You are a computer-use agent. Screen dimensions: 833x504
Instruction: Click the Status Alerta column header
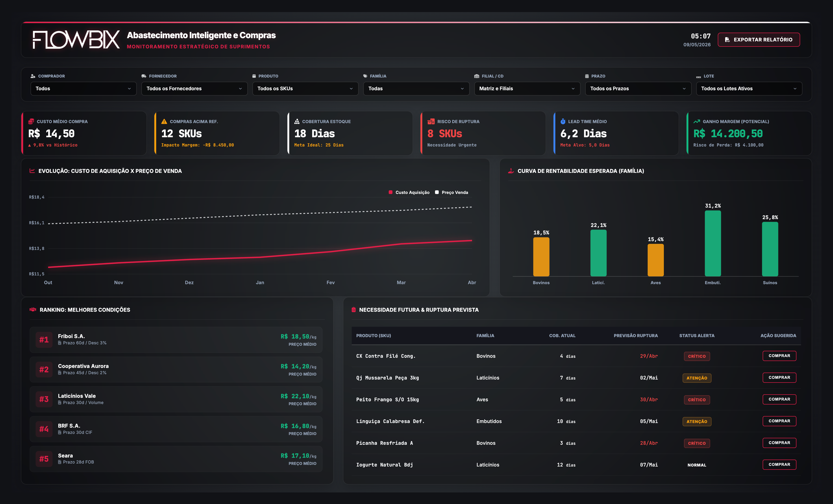[697, 336]
